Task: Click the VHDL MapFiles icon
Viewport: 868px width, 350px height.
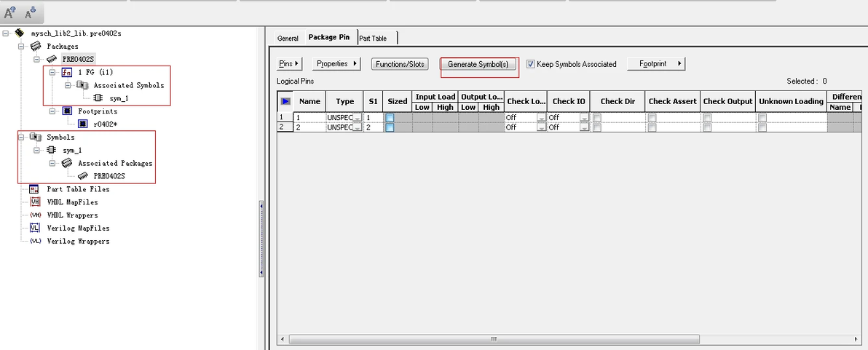Action: [x=35, y=202]
